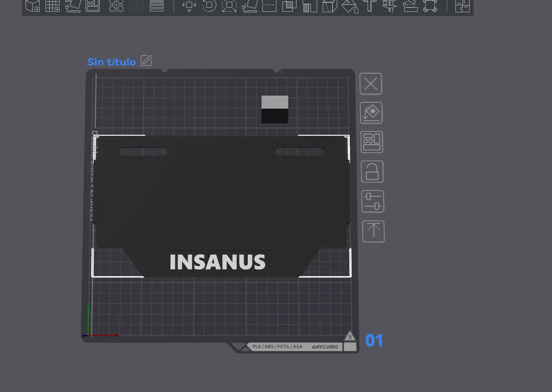Screen dimensions: 552x392
Task: Click PLA/ABS/PETG/ASA bed label
Action: pyautogui.click(x=277, y=346)
